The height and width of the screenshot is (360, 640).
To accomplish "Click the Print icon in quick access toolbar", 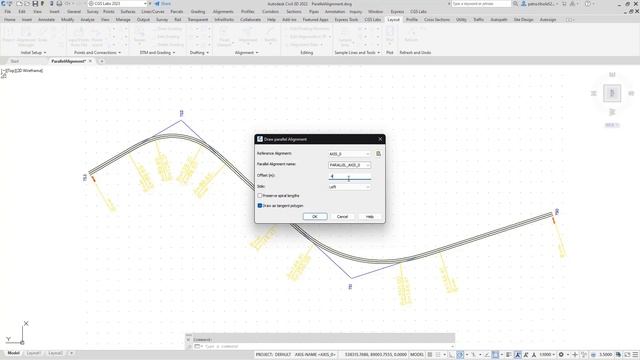I will [59, 4].
